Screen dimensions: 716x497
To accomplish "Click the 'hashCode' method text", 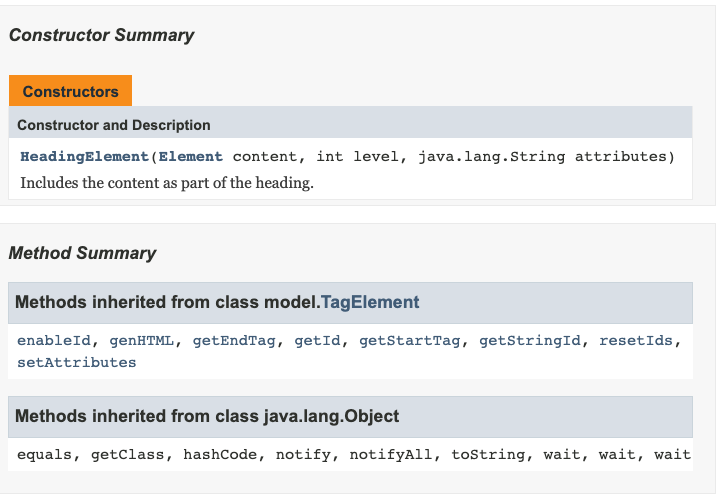I will click(220, 455).
